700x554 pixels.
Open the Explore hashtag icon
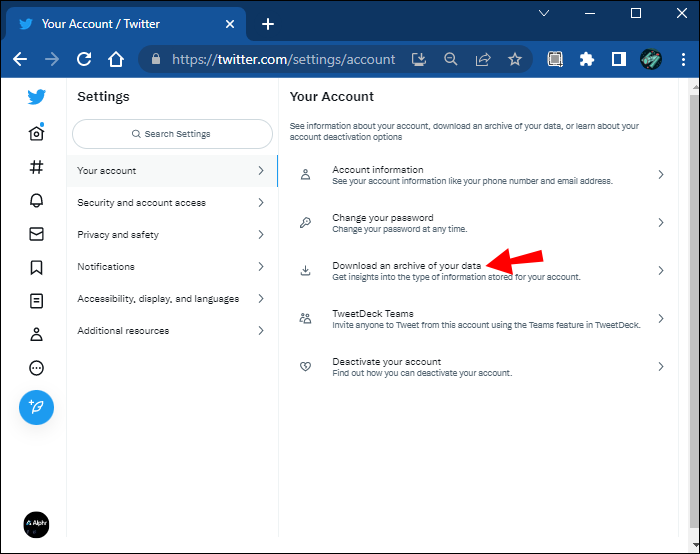pyautogui.click(x=36, y=167)
